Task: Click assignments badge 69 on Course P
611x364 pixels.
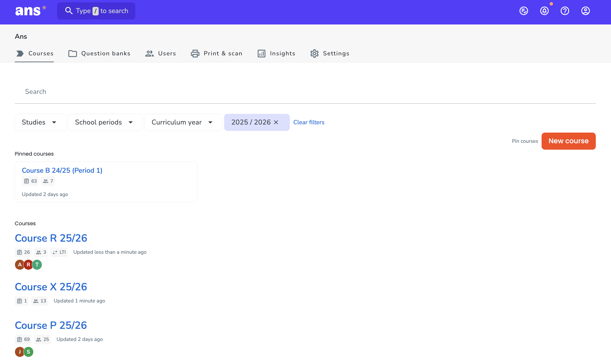Action: click(x=23, y=340)
